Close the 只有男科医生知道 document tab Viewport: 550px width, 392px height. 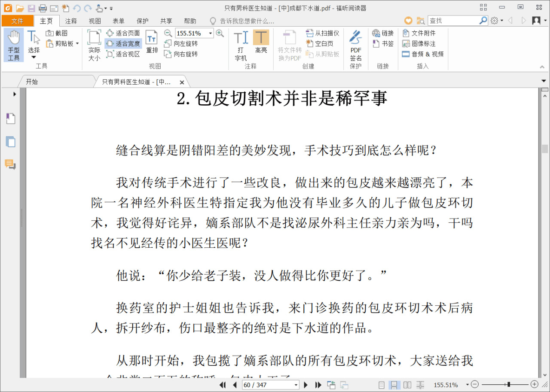[x=182, y=82]
